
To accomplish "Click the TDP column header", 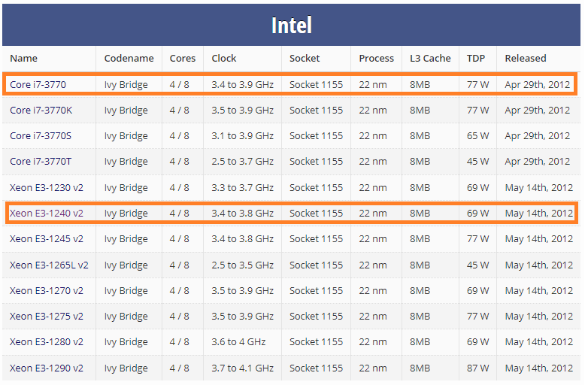I will 476,59.
